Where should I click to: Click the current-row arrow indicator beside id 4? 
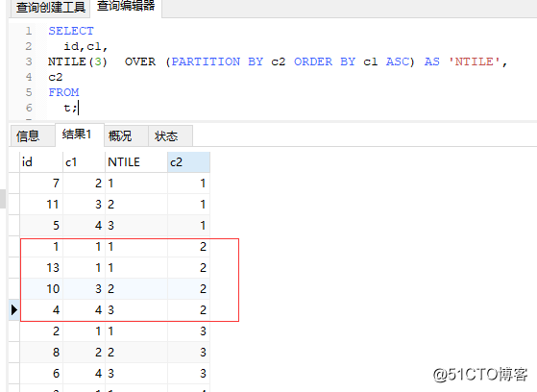click(x=14, y=309)
